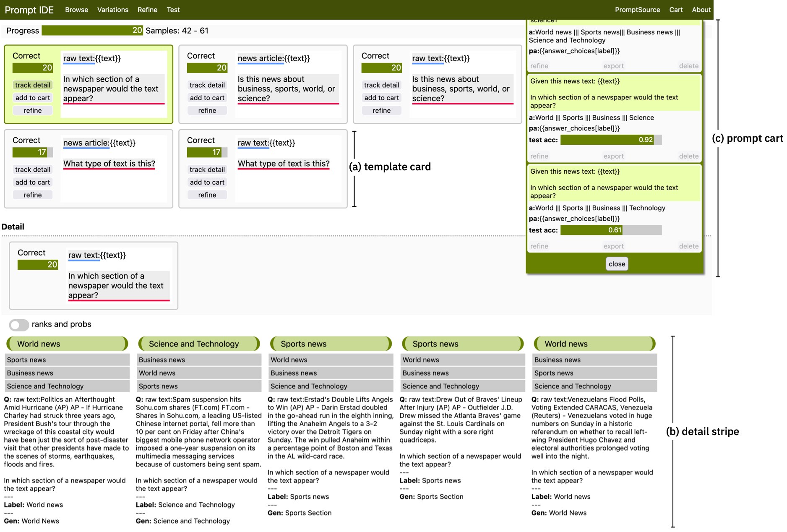Switch to the Variations page
The image size is (787, 532).
(112, 10)
